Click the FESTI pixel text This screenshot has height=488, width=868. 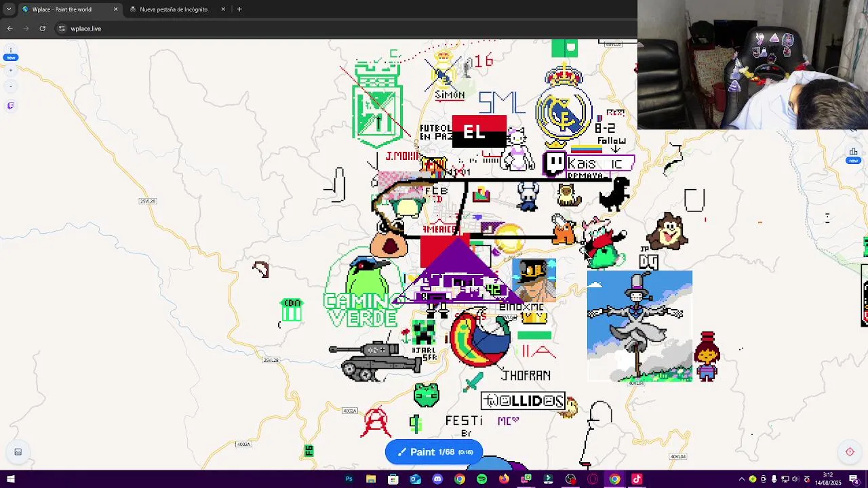tap(465, 421)
